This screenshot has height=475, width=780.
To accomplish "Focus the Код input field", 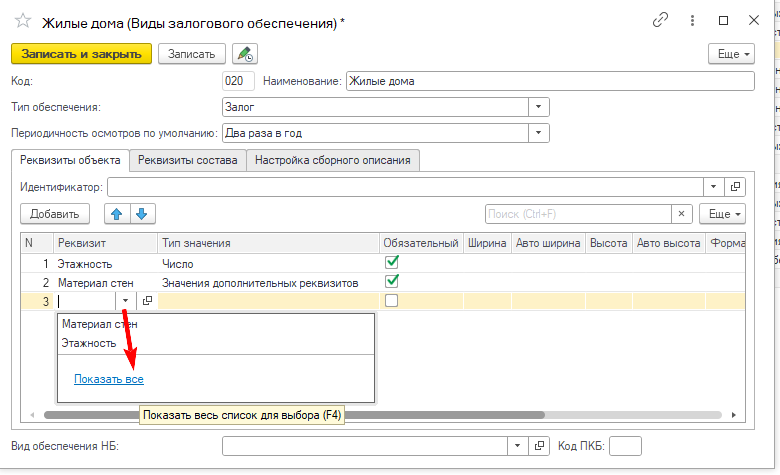I will tap(238, 81).
